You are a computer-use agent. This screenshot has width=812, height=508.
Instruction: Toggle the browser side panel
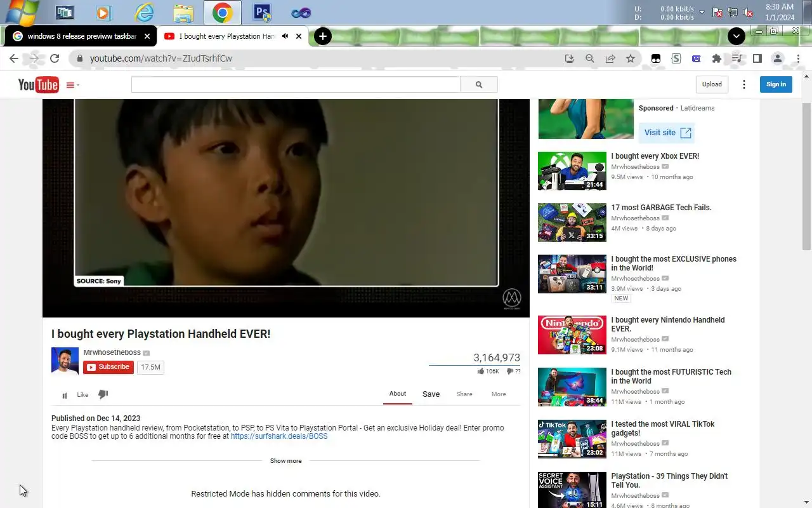757,58
